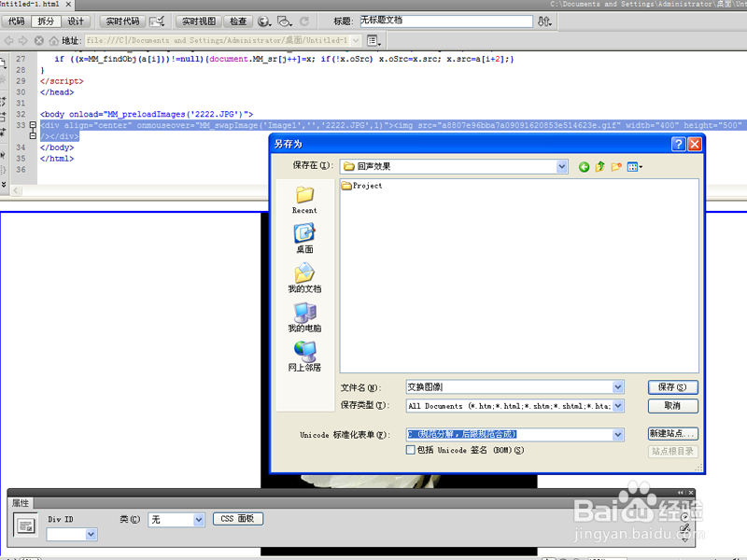Image resolution: width=747 pixels, height=560 pixels.
Task: Open the Unicode 标准化表单 dropdown
Action: coord(618,434)
